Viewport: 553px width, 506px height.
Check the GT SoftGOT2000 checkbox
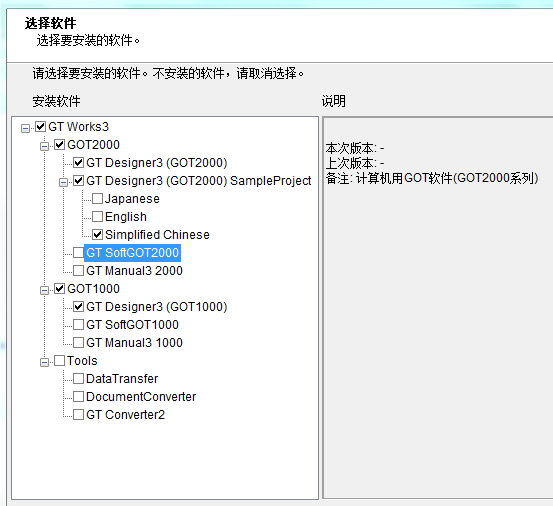(x=78, y=252)
